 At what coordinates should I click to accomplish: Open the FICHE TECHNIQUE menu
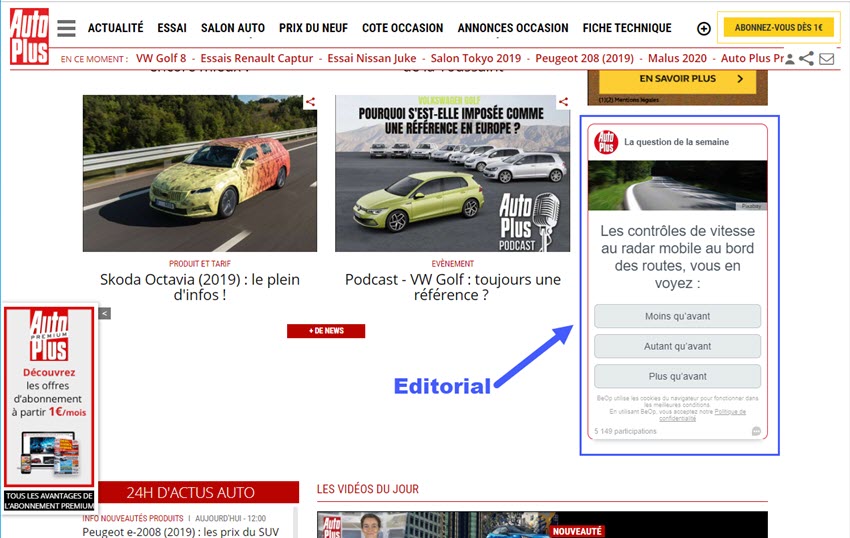[627, 28]
